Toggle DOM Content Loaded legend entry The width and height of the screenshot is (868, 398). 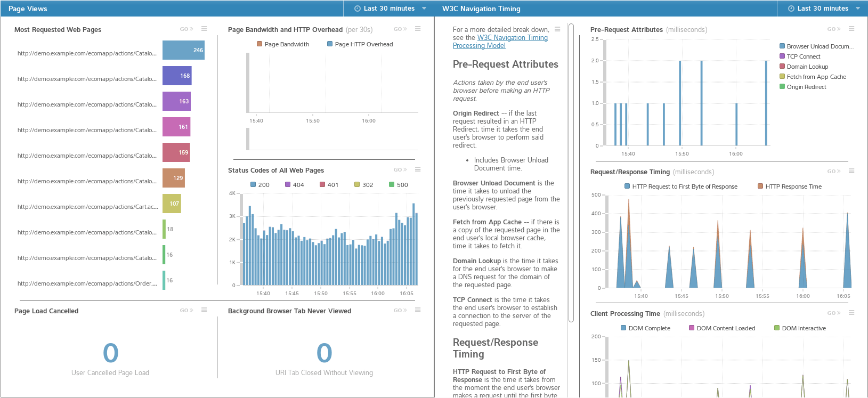[x=722, y=328]
